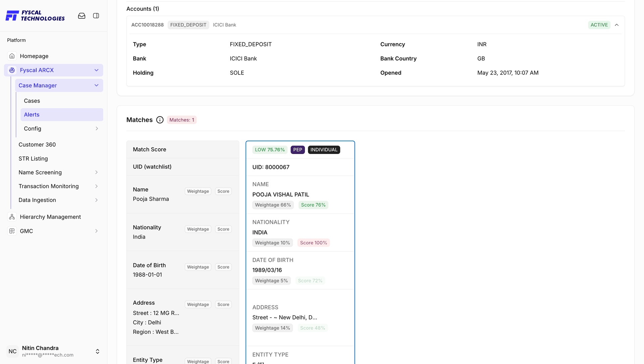
Task: Click the Score 72% date of birth badge
Action: tap(310, 281)
